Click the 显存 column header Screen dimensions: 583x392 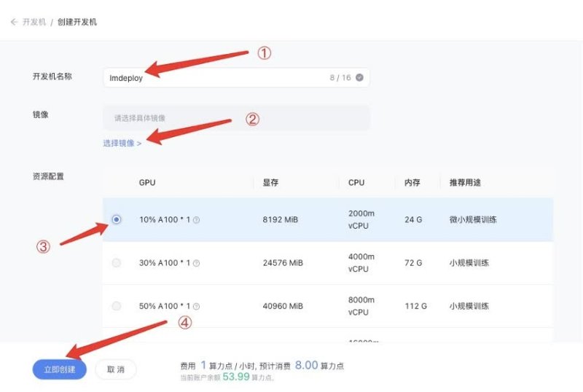[x=270, y=183]
